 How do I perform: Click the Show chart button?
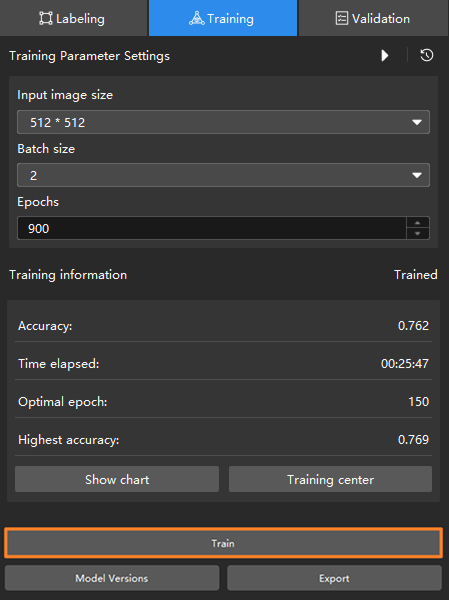pyautogui.click(x=117, y=479)
